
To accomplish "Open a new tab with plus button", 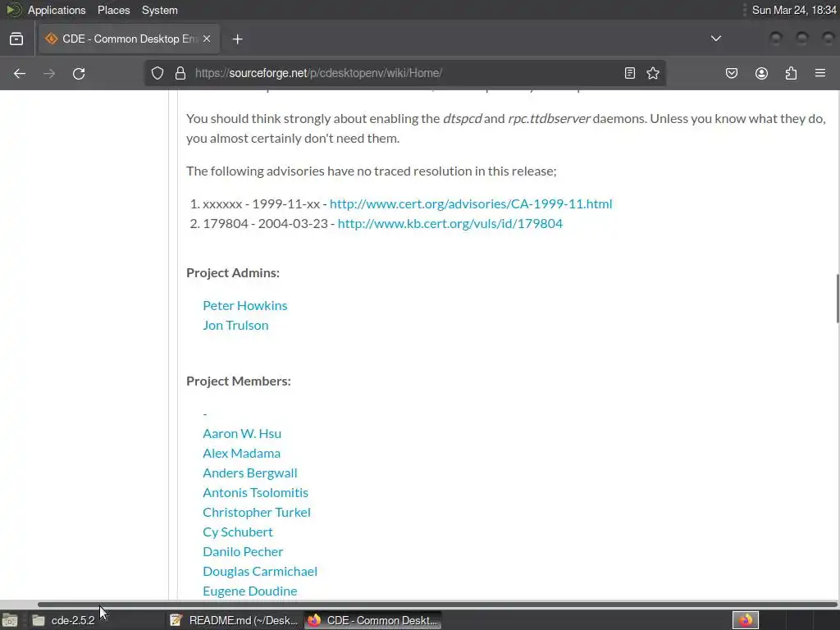I will coord(238,39).
